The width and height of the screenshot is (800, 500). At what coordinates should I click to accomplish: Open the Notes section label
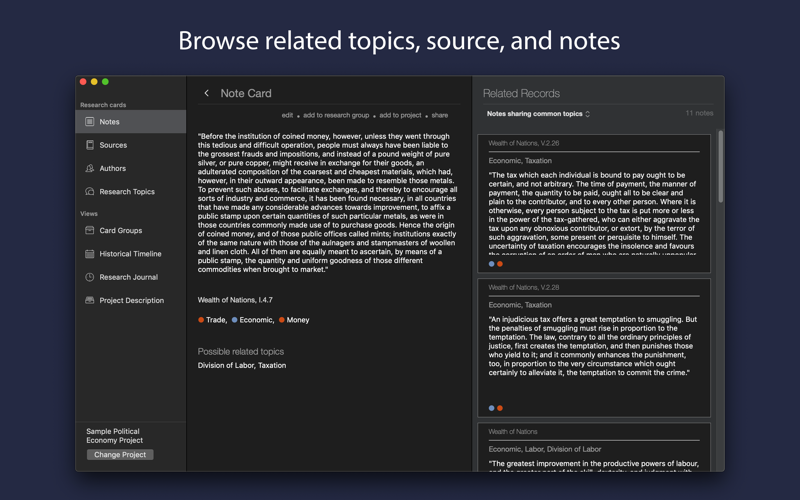pos(109,122)
